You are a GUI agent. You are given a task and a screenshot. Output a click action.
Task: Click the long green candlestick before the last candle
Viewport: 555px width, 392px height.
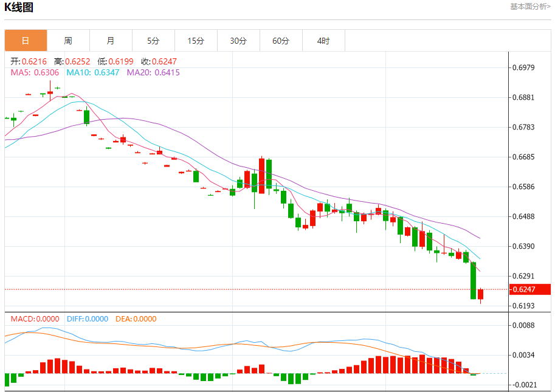[x=473, y=281]
